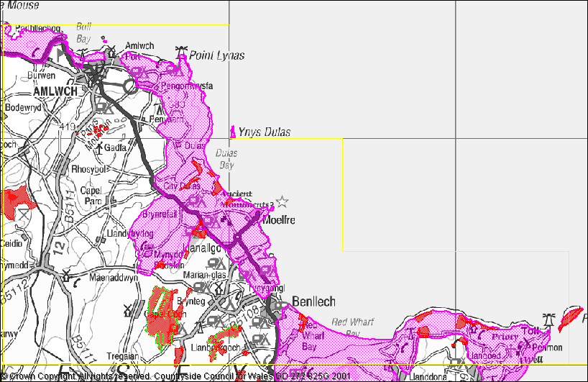
Task: Click the monument icon left of Gadfa
Action: click(x=99, y=148)
